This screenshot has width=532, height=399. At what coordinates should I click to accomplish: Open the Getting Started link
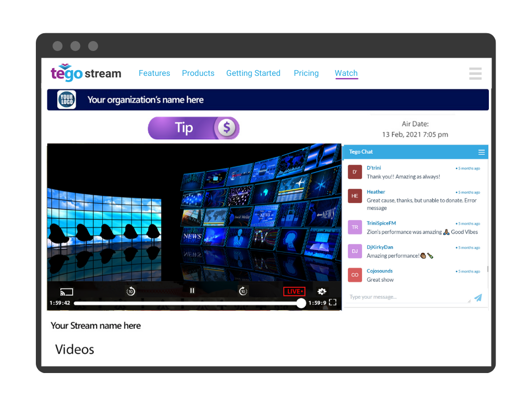point(253,73)
